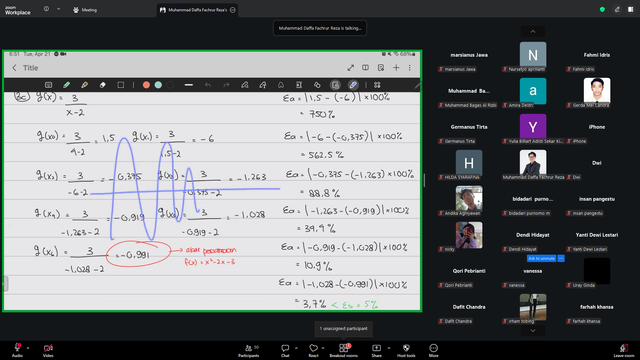Screen dimensions: 640x360
Task: Pick the red pen color swatch
Action: click(x=146, y=85)
